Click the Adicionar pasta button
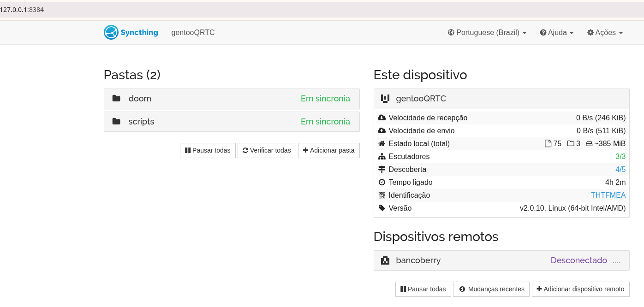Image resolution: width=644 pixels, height=307 pixels. pos(328,150)
